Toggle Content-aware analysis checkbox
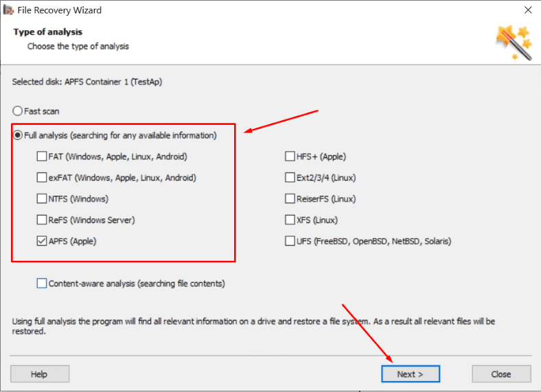Screen dimensions: 541x392 (x=43, y=284)
